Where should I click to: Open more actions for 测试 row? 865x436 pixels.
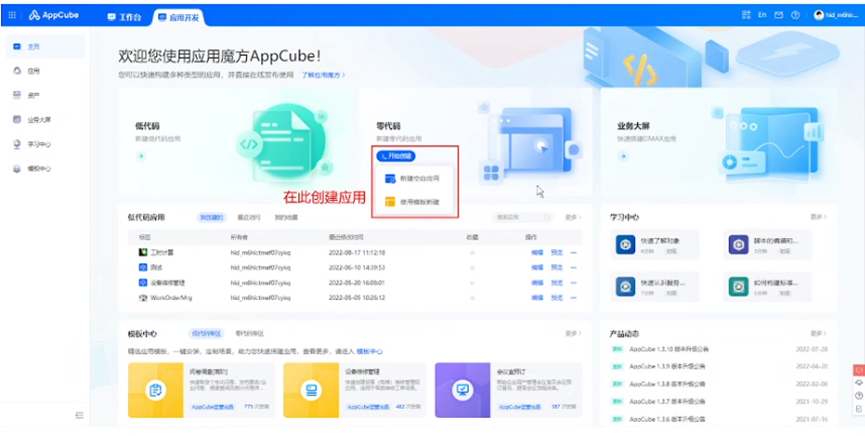pos(574,268)
